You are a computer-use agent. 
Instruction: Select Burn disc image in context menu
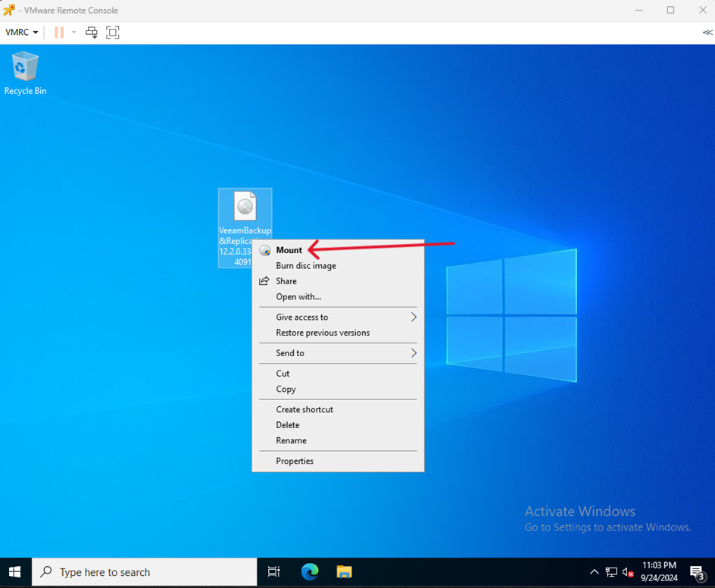[306, 266]
